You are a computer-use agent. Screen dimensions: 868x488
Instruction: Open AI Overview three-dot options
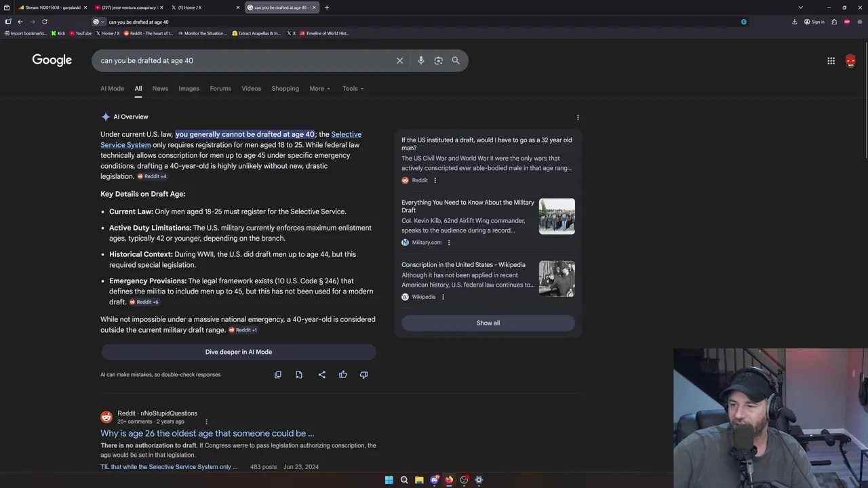(x=578, y=117)
